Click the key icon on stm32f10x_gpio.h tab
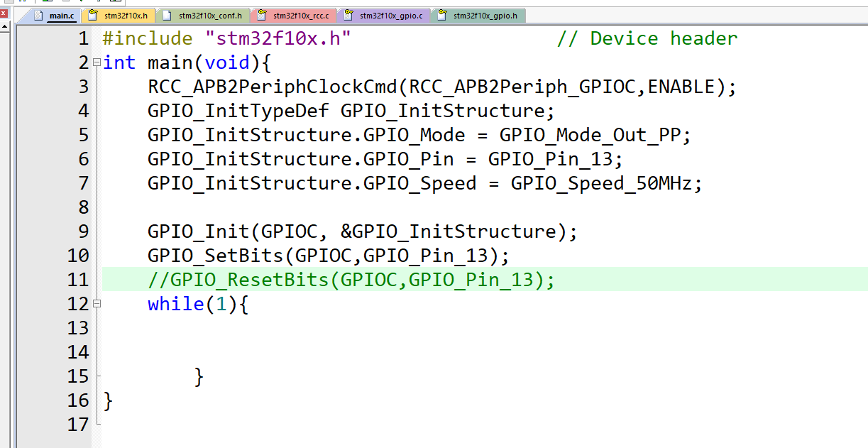Screen dimensions: 868x448 [x=442, y=16]
